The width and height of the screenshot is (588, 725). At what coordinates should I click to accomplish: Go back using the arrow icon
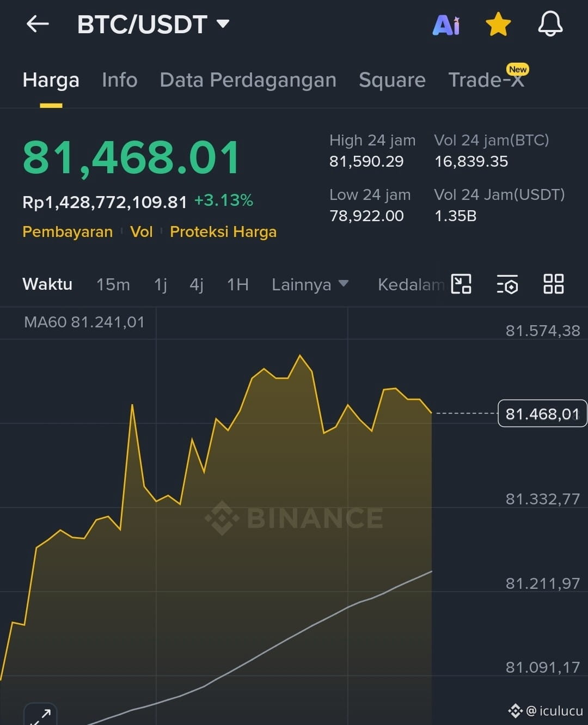pos(38,24)
